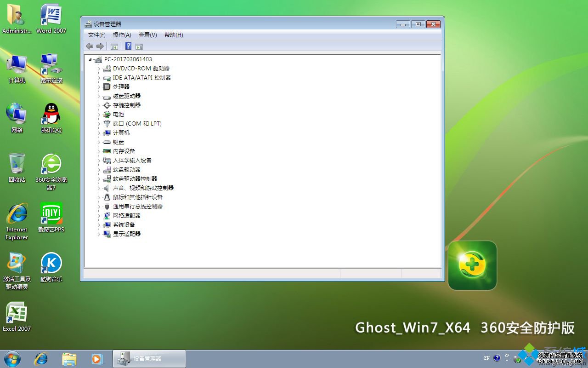The width and height of the screenshot is (588, 368).
Task: Toggle the console tree pane toolbar icon
Action: coord(114,46)
